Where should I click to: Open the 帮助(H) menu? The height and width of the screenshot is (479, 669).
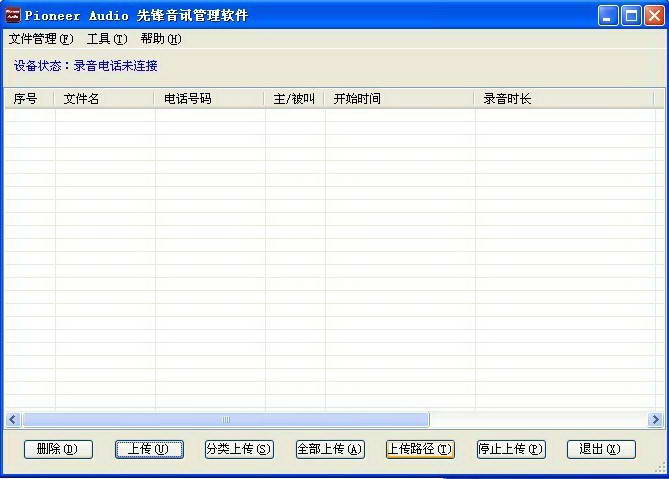tap(161, 39)
